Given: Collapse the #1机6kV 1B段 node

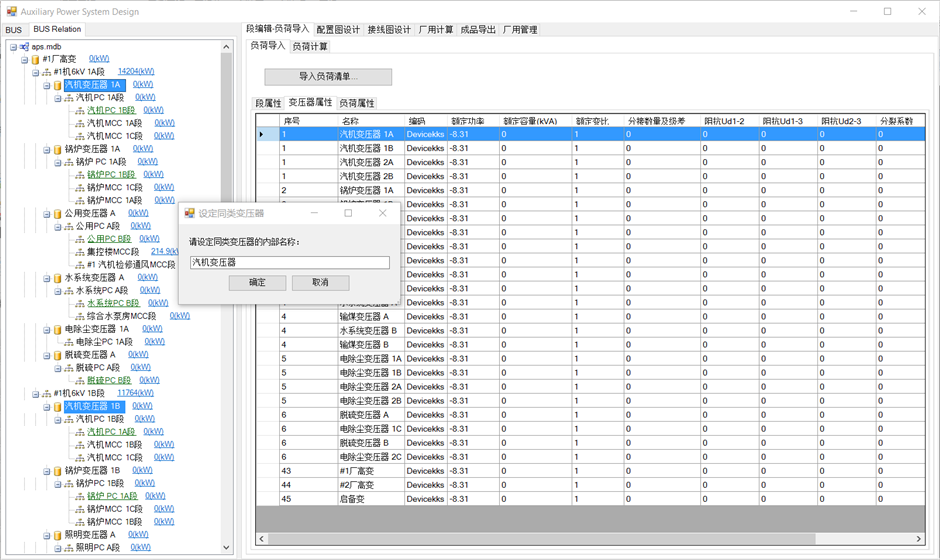Looking at the screenshot, I should (35, 394).
